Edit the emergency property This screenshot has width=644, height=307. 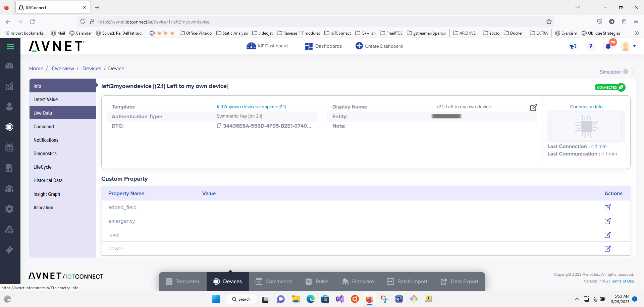coord(607,221)
